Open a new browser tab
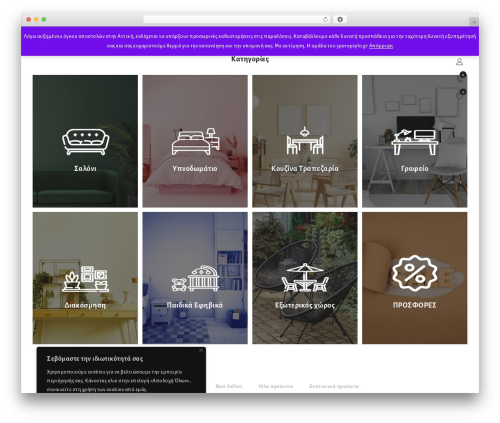This screenshot has width=500, height=423. click(x=474, y=22)
